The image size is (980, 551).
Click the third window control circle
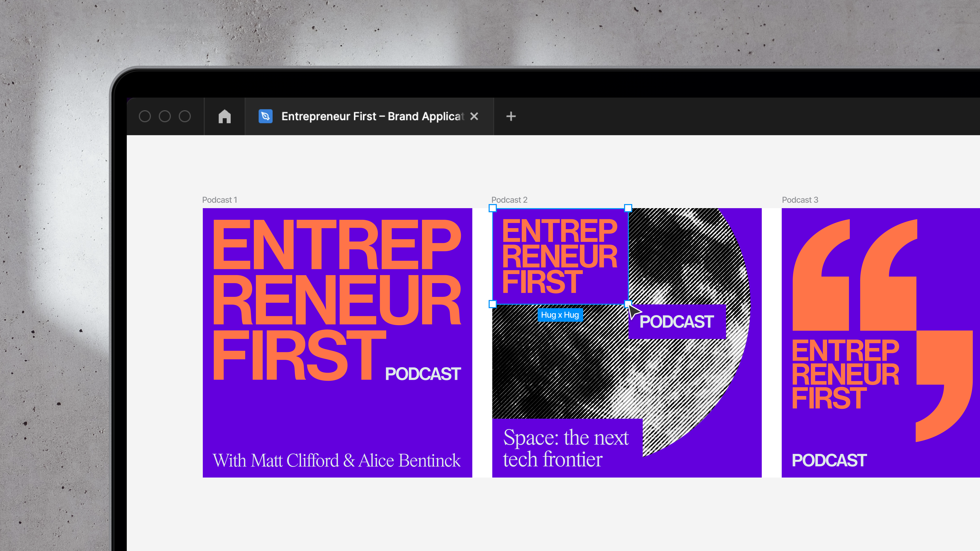click(x=185, y=116)
